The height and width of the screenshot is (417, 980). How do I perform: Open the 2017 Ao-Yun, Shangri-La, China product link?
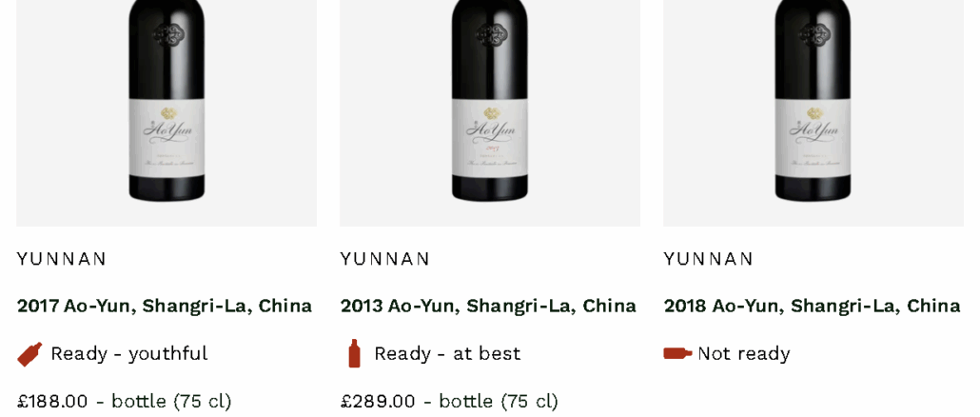click(165, 306)
